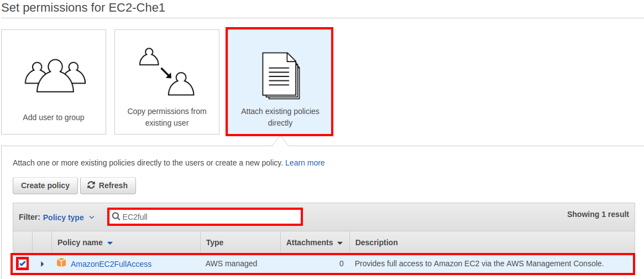Choose the copy permissions user-arrow icon
Viewport: 644px width, 279px height.
166,72
